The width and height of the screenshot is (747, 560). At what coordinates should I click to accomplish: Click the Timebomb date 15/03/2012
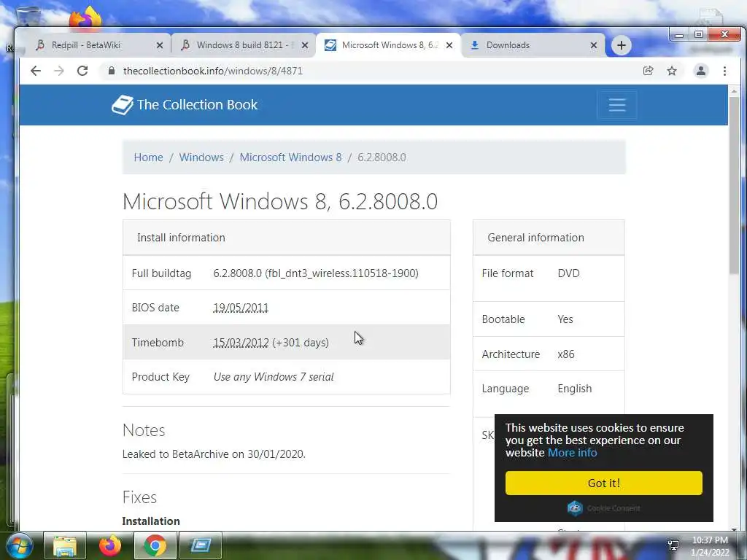(241, 343)
